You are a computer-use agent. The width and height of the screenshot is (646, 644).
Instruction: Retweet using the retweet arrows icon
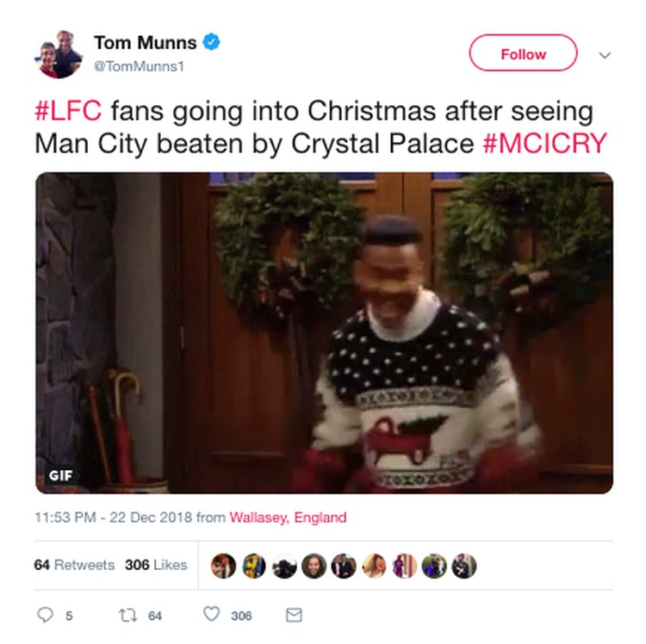coord(127,616)
